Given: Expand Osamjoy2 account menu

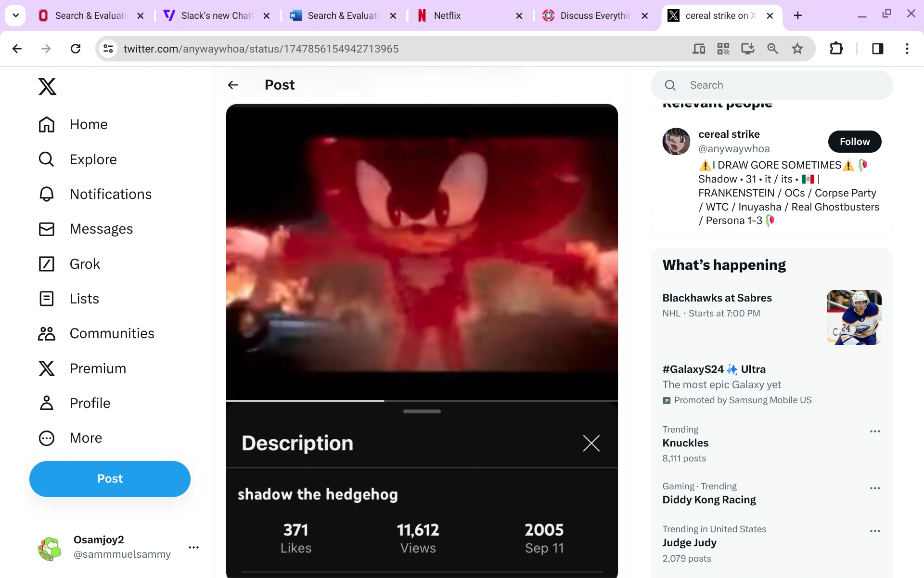Looking at the screenshot, I should tap(193, 548).
